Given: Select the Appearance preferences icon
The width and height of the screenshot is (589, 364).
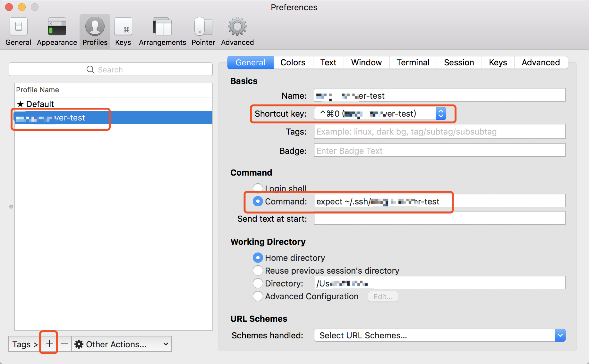Looking at the screenshot, I should coord(56,30).
